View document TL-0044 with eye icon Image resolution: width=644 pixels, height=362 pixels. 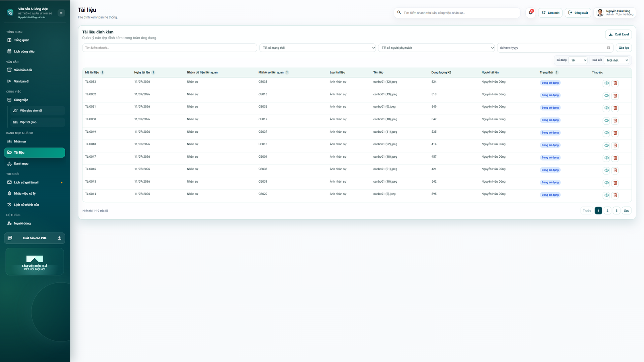tap(606, 195)
